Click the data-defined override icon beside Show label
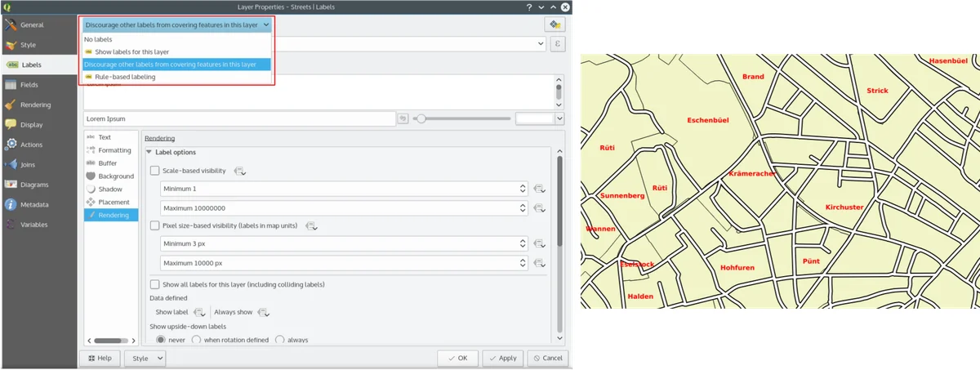 pyautogui.click(x=199, y=312)
